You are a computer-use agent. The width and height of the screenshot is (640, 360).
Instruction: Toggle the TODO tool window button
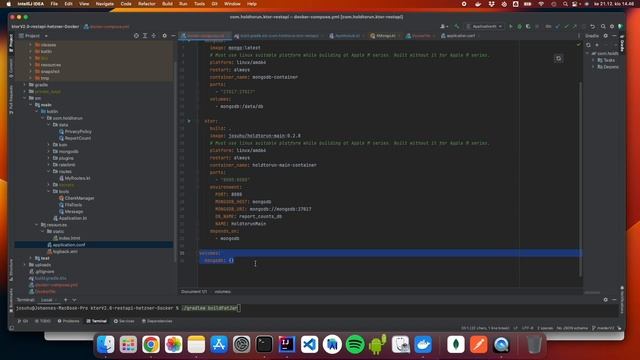pos(43,321)
